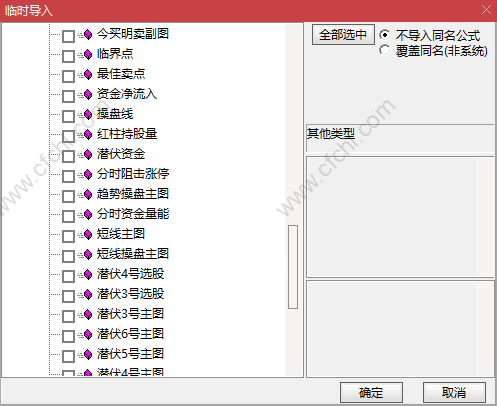Check the box for 潜伏资金
The image size is (497, 406).
(x=68, y=156)
